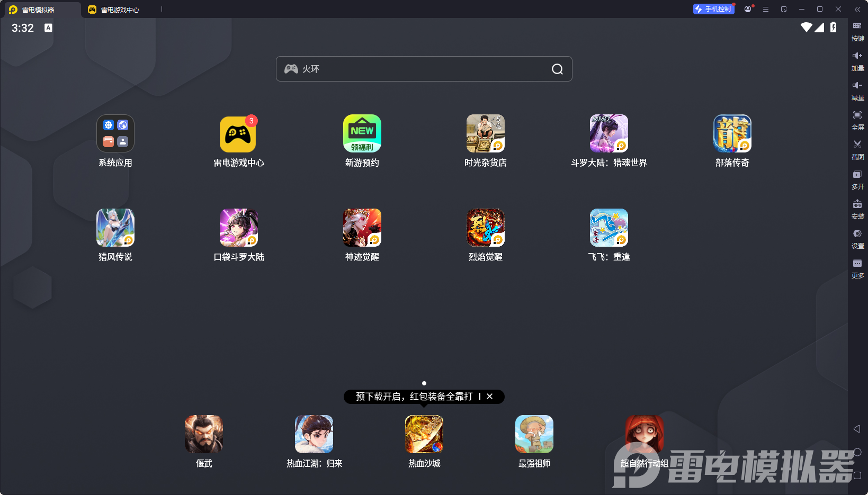Click the search magnifier icon
The image size is (868, 495).
(x=557, y=69)
